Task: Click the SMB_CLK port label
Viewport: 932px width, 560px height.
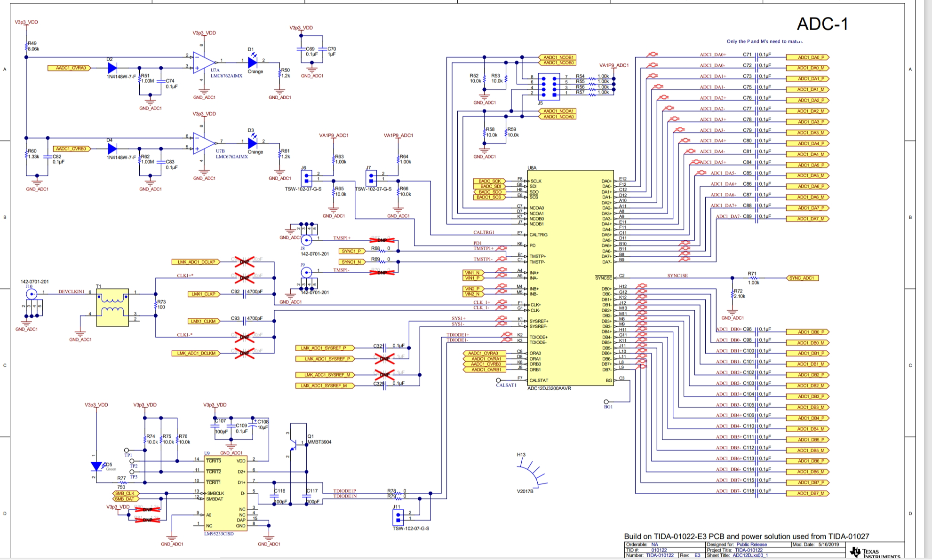Action: point(126,493)
